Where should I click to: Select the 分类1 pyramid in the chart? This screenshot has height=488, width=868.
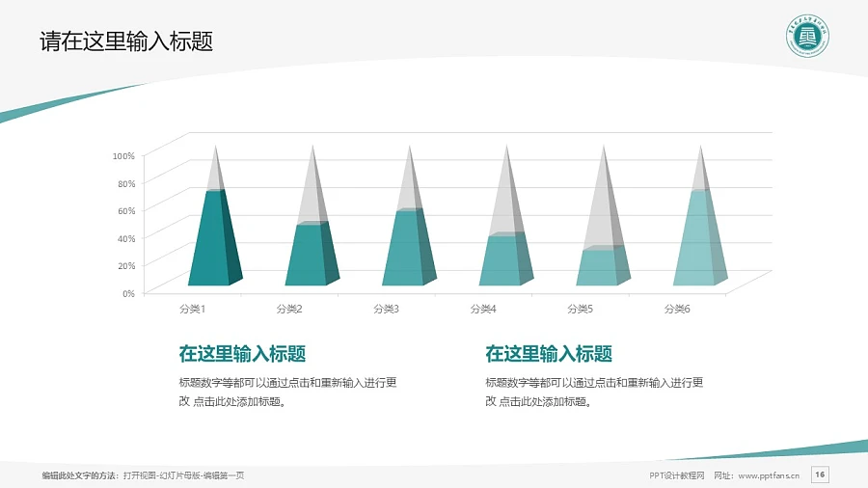click(212, 241)
